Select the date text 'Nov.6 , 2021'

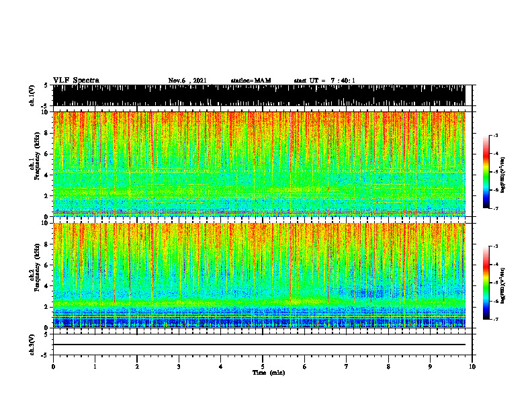pos(187,81)
